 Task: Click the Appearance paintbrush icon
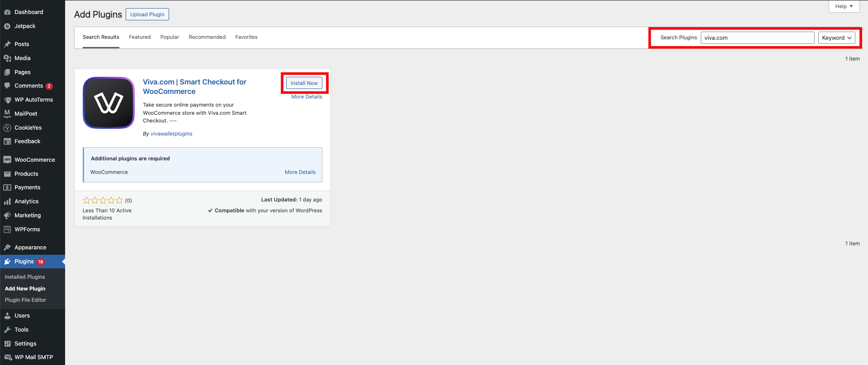click(x=7, y=248)
